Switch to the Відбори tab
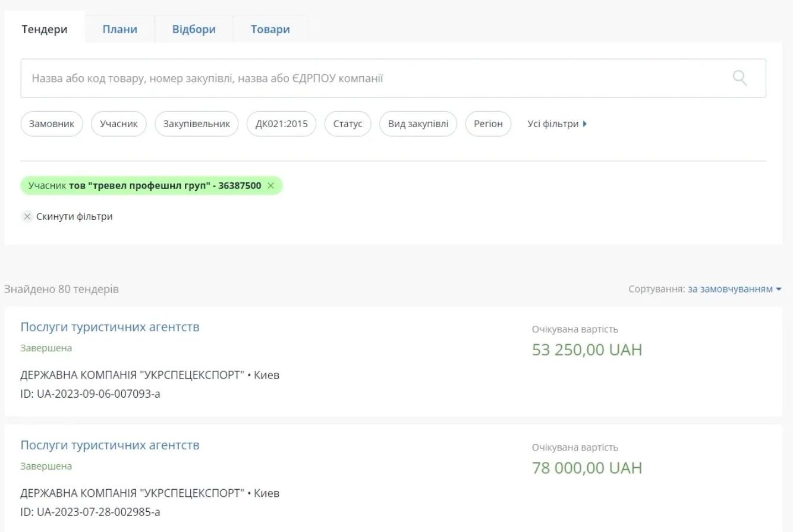793x532 pixels. tap(194, 29)
